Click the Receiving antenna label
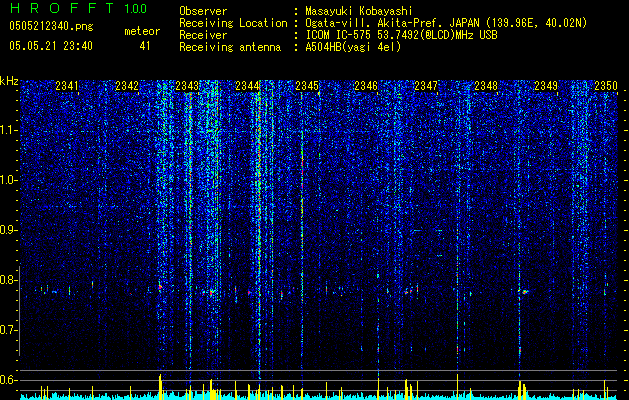This screenshot has height=400, width=629. pos(230,47)
